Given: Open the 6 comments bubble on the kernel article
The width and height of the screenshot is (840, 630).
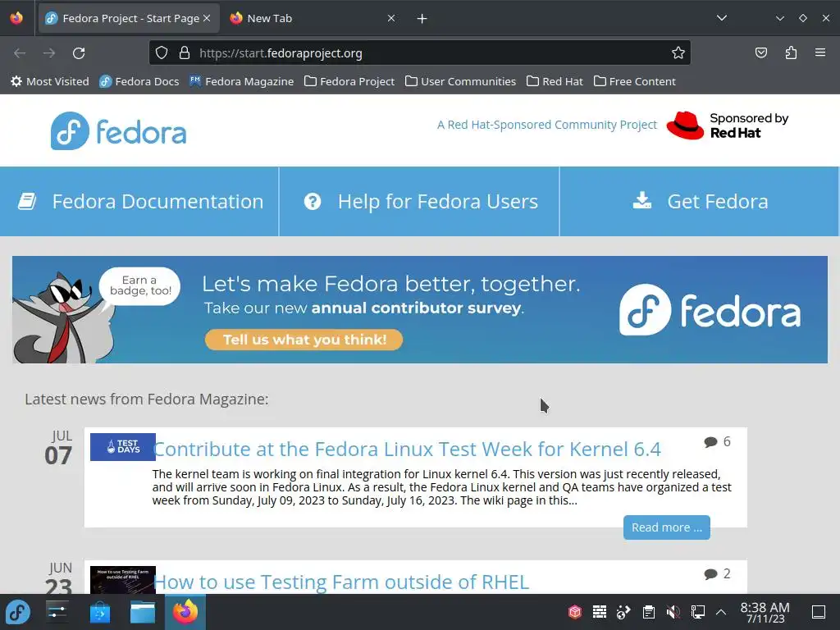Looking at the screenshot, I should point(717,441).
